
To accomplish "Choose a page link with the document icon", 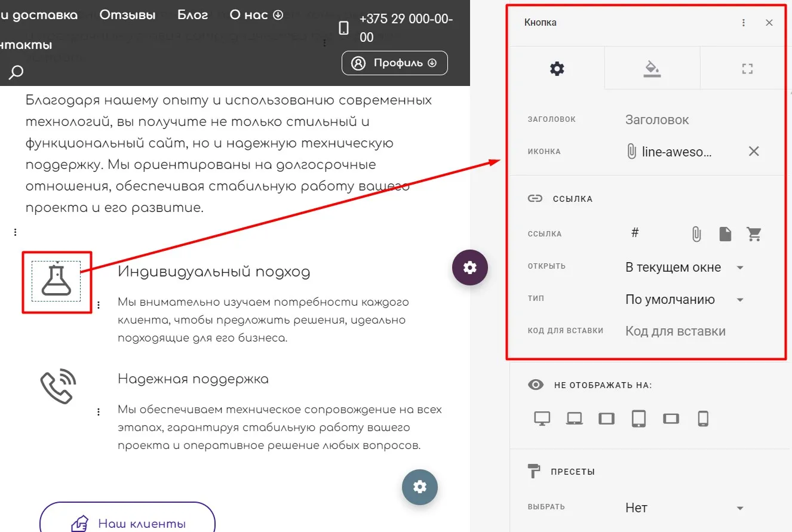I will point(725,233).
